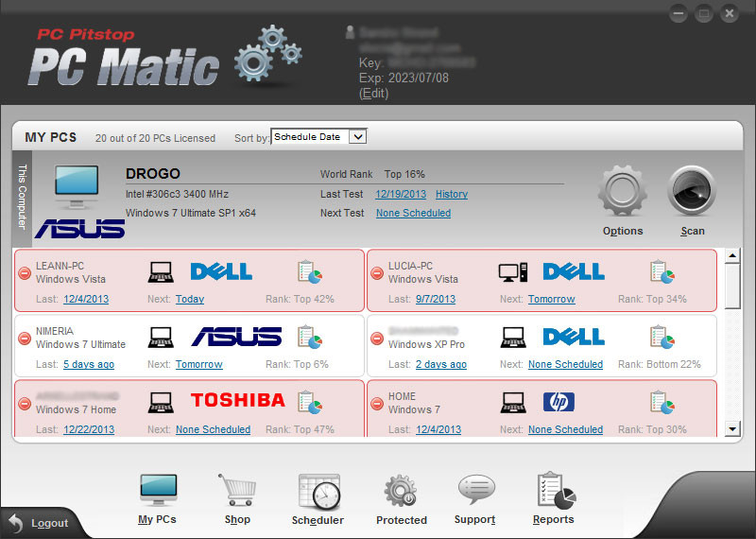The height and width of the screenshot is (539, 756).
Task: Open the Scheduler calendar clock icon
Action: pos(318,491)
